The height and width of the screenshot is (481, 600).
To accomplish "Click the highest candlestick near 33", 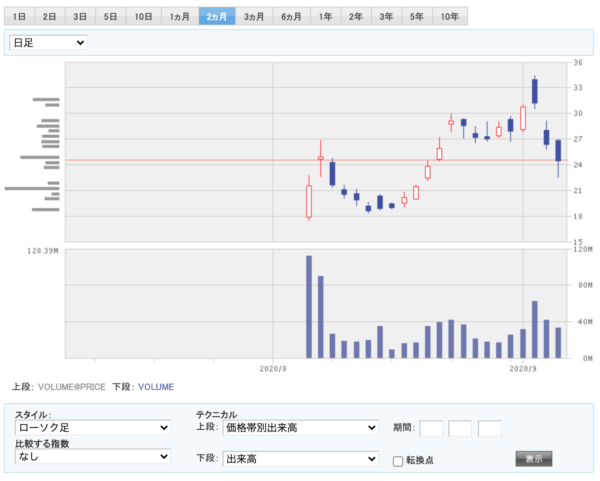I will [535, 91].
